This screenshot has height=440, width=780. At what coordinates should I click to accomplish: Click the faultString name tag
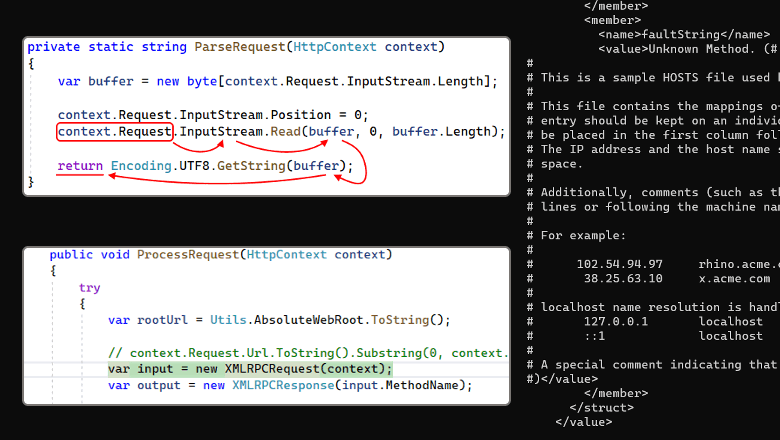click(x=684, y=34)
